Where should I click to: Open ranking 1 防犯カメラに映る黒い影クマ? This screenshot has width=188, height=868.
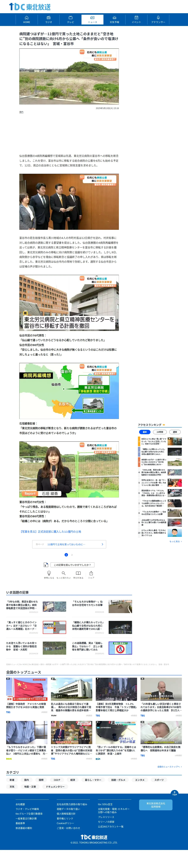[160, 441]
